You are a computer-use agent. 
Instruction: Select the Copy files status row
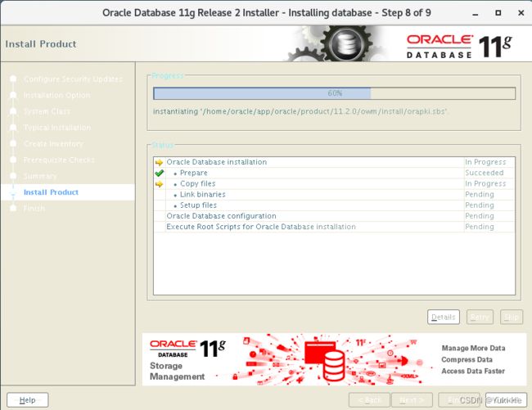point(334,184)
